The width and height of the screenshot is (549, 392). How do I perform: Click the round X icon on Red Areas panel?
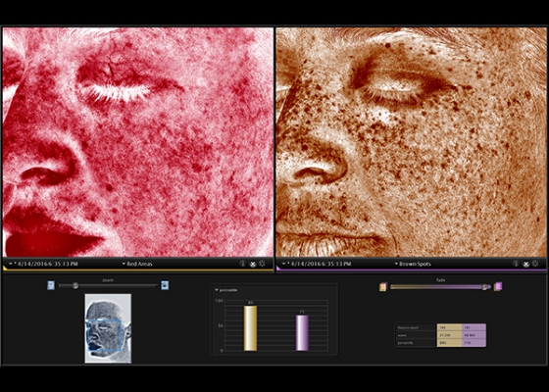[x=253, y=264]
